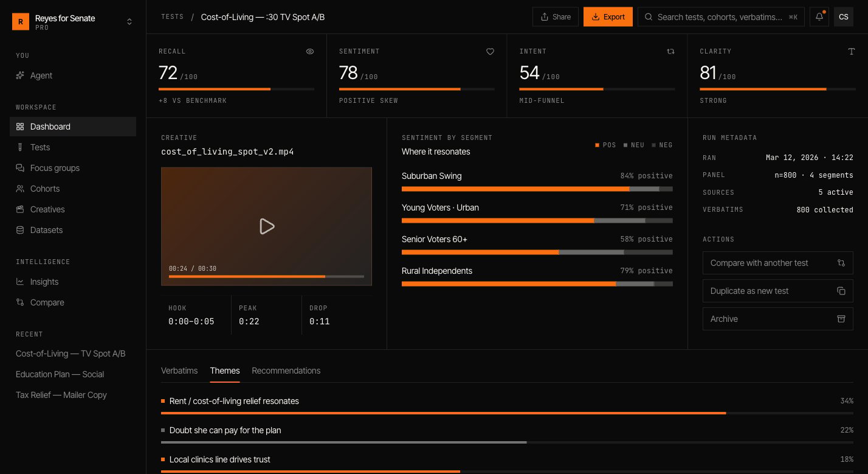Viewport: 868px width, 474px height.
Task: Open the Recommendations tab
Action: click(286, 371)
